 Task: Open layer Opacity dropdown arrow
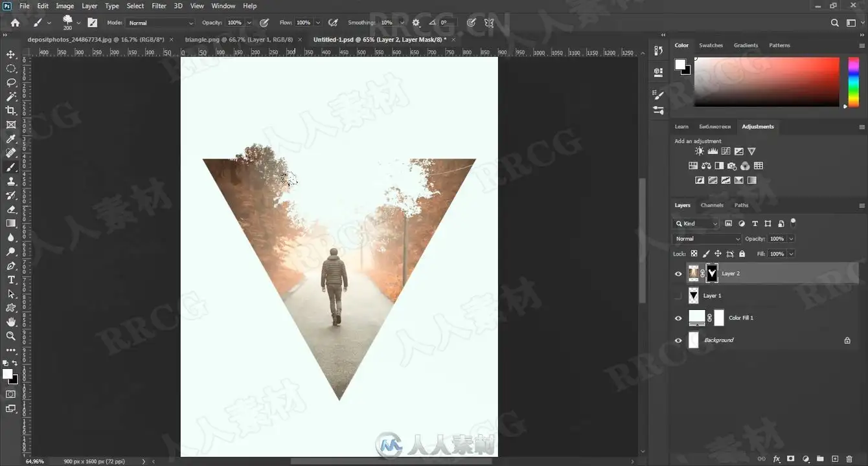[791, 239]
